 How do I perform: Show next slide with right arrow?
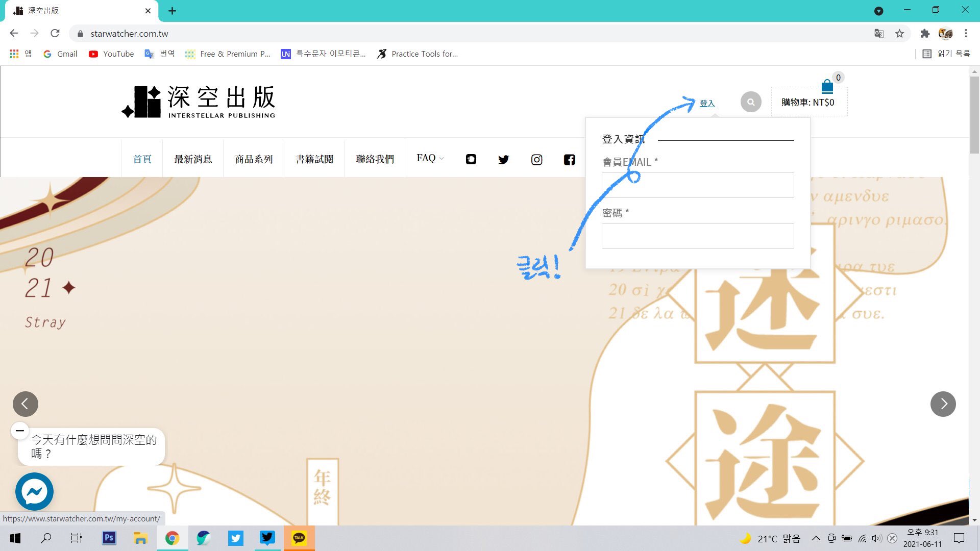pos(943,404)
